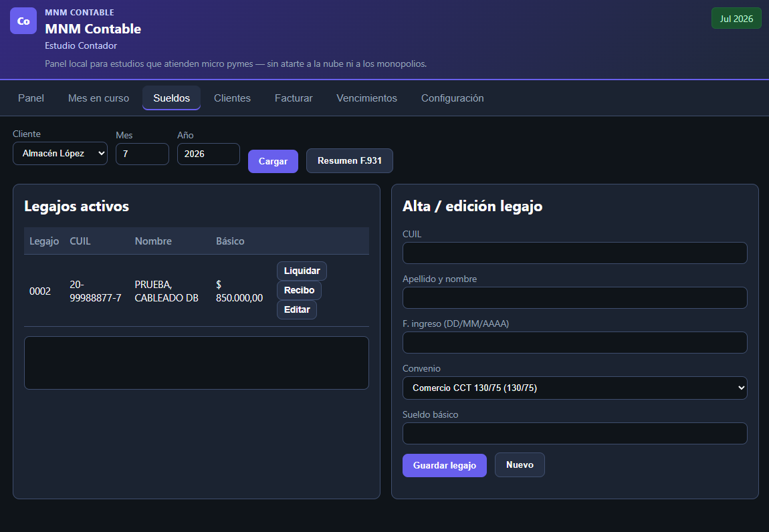Screen dimensions: 769x532
Task: Click the Nuevo button
Action: [x=520, y=464]
